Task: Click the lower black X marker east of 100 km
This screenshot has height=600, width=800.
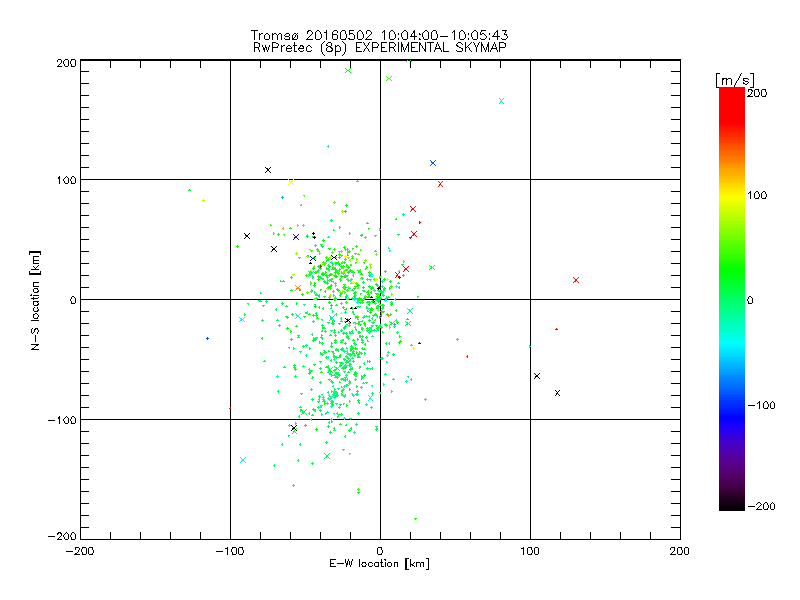Action: point(557,393)
